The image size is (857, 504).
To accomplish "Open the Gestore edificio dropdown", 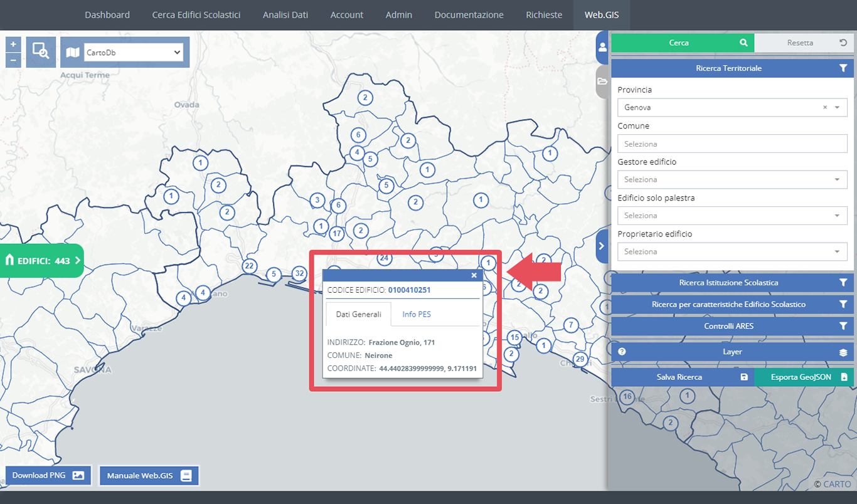I will point(732,180).
